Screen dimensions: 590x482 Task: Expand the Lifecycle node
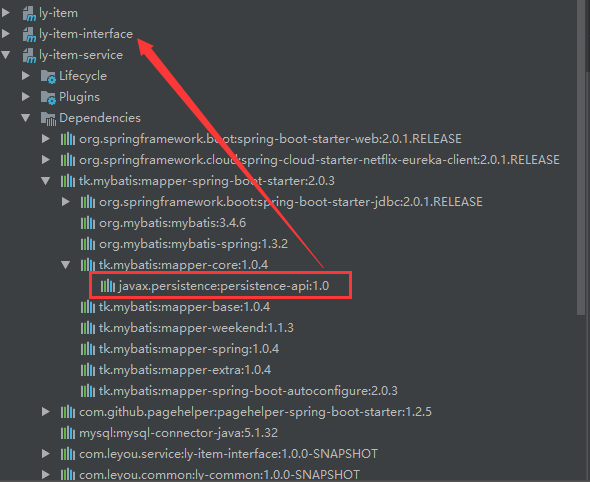26,76
